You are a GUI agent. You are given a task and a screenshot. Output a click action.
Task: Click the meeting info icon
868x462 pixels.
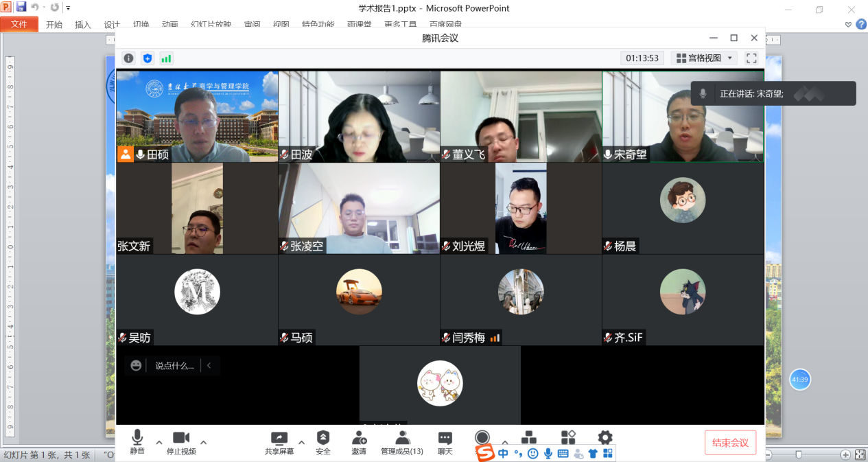point(128,58)
